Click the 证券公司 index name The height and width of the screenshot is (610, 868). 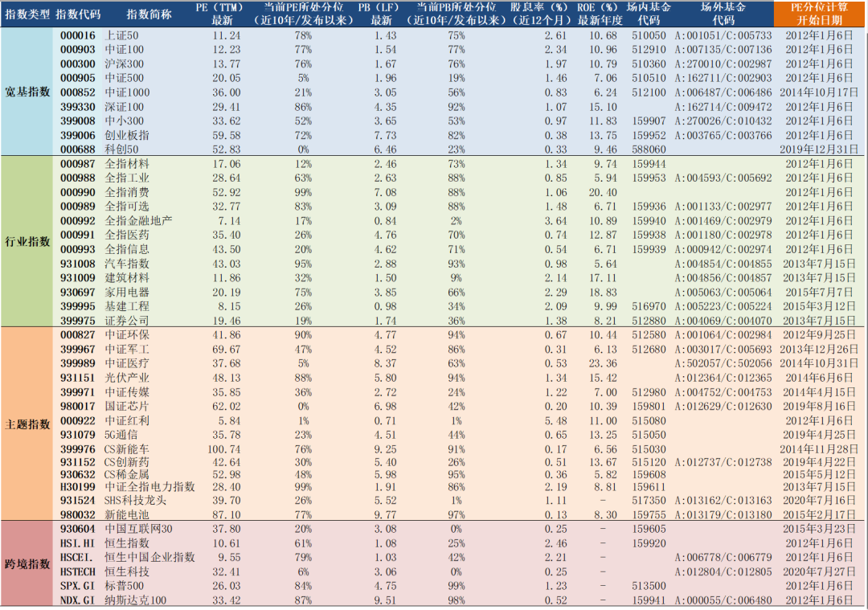click(x=127, y=321)
